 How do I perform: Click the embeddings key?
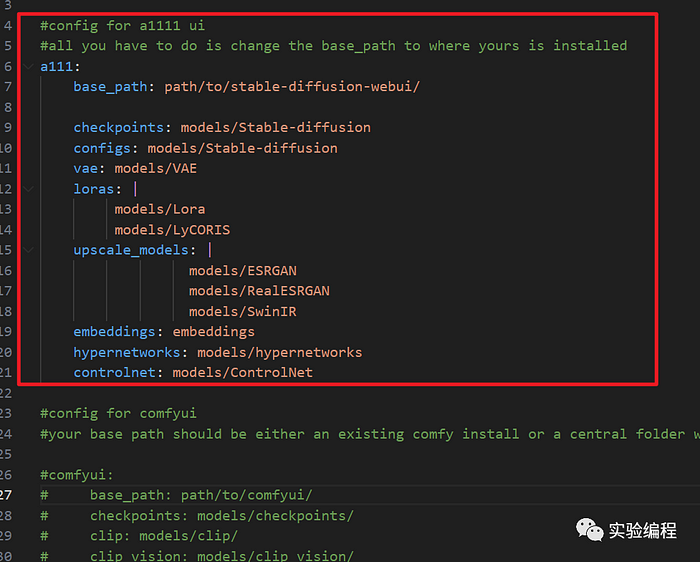click(114, 332)
